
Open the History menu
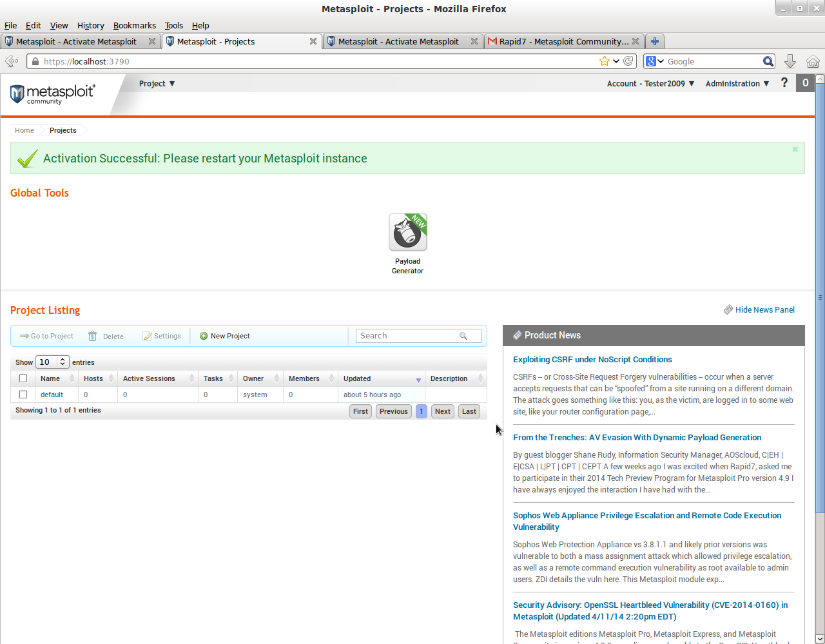[91, 25]
